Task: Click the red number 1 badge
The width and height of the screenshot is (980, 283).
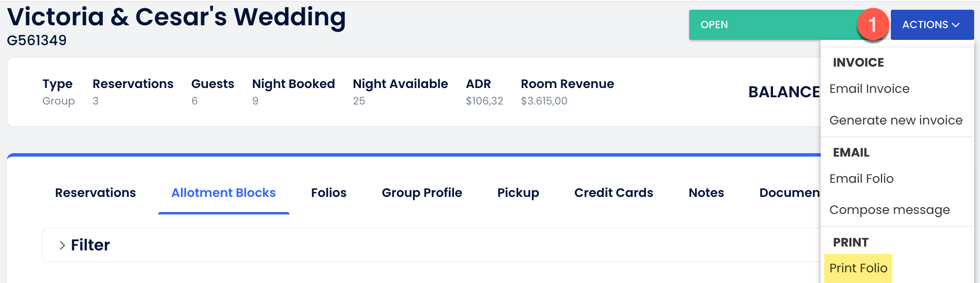Action: (872, 24)
